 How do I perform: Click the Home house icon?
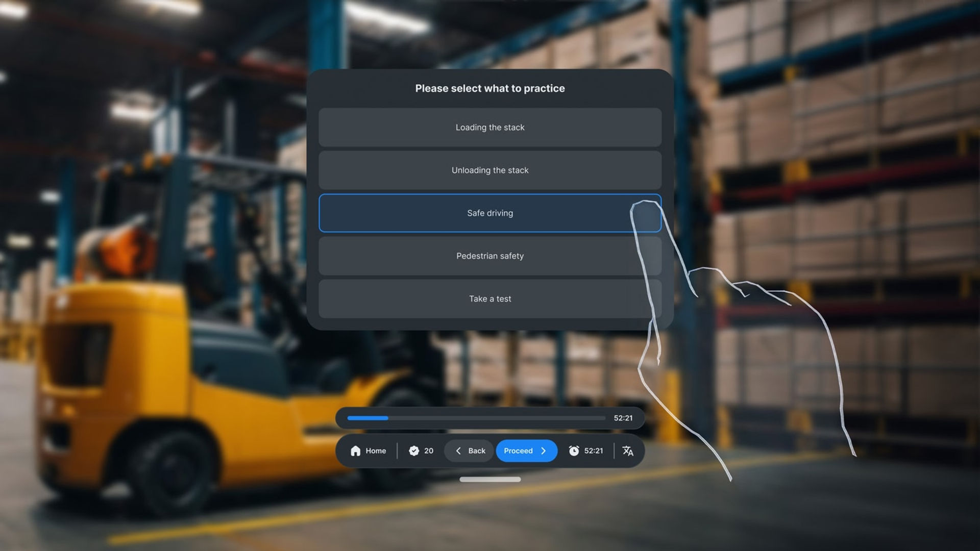(x=356, y=450)
